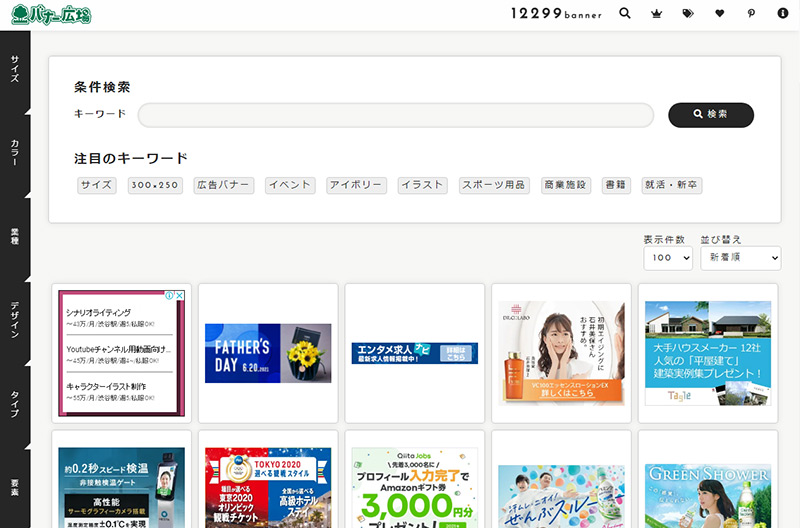Viewport: 800px width, 528px height.
Task: Click the Pinterest icon in header
Action: tap(751, 14)
